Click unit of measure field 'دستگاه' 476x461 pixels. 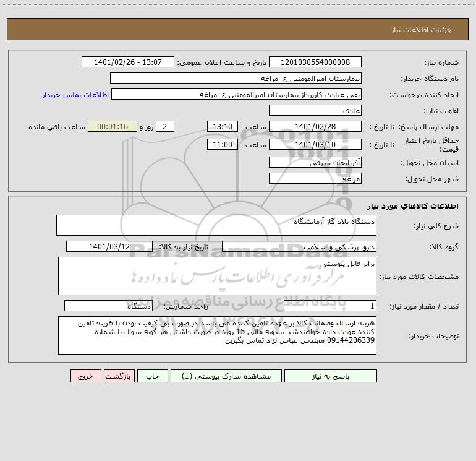coord(108,306)
